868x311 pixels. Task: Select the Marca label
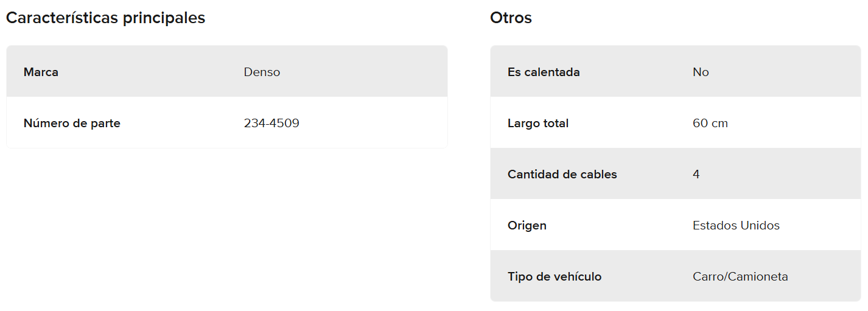pos(41,72)
